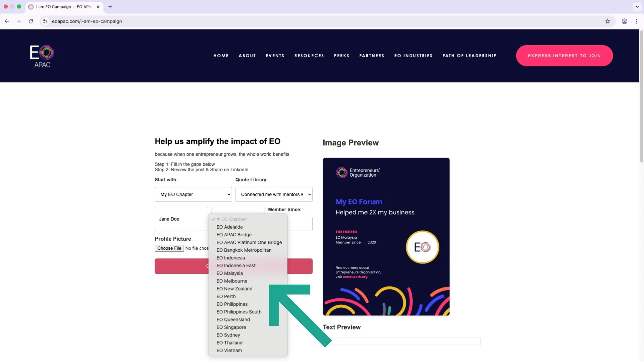Open Chrome three-dot menu
The width and height of the screenshot is (644, 362).
coord(636,21)
